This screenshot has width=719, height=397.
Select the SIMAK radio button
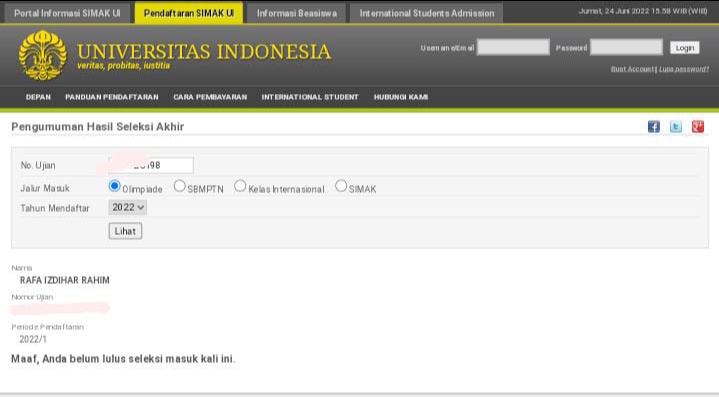(341, 186)
